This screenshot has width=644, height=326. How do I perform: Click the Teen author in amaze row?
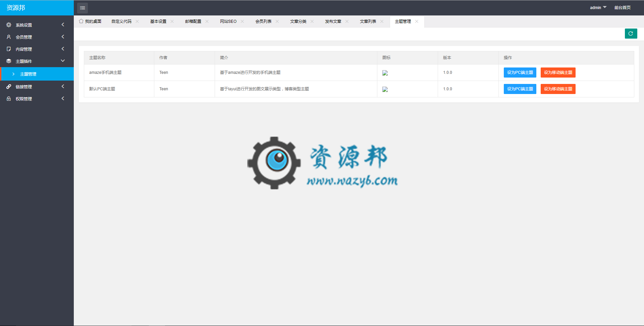pyautogui.click(x=164, y=73)
